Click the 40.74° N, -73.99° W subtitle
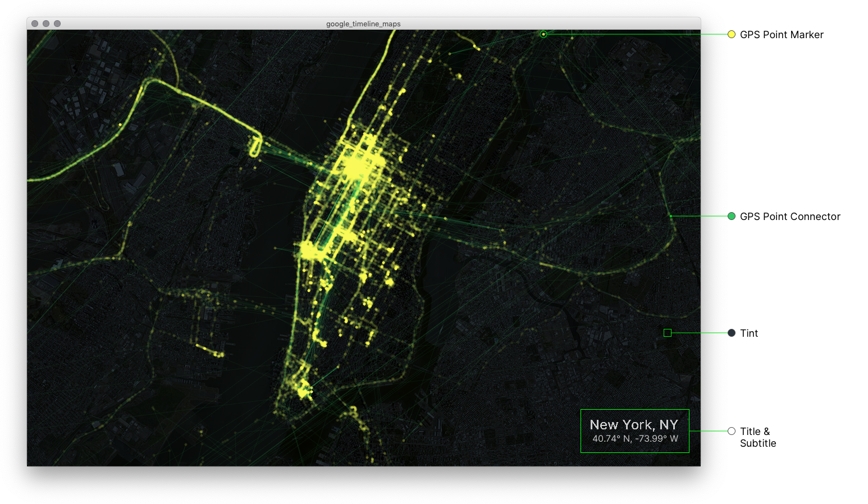Viewport: 868px width, 504px height. pos(635,439)
